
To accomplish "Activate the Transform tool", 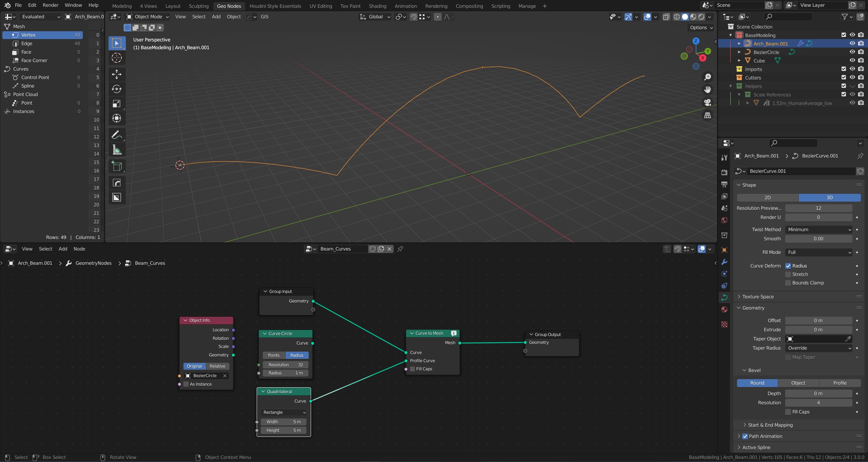I will pyautogui.click(x=117, y=118).
